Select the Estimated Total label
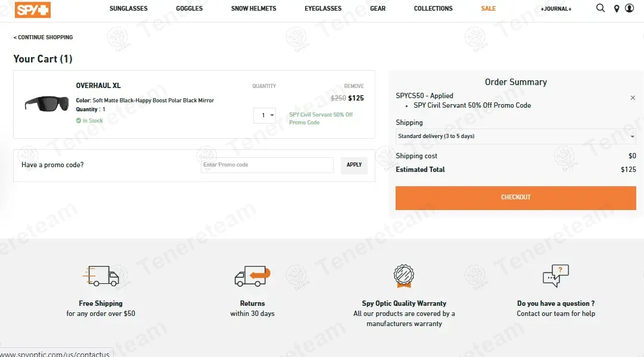Viewport: 644px width, 357px height. (420, 170)
